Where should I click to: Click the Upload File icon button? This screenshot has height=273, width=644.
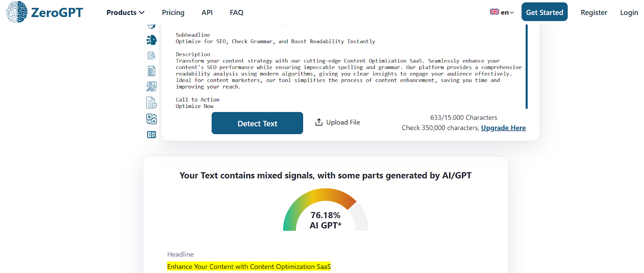pyautogui.click(x=319, y=122)
